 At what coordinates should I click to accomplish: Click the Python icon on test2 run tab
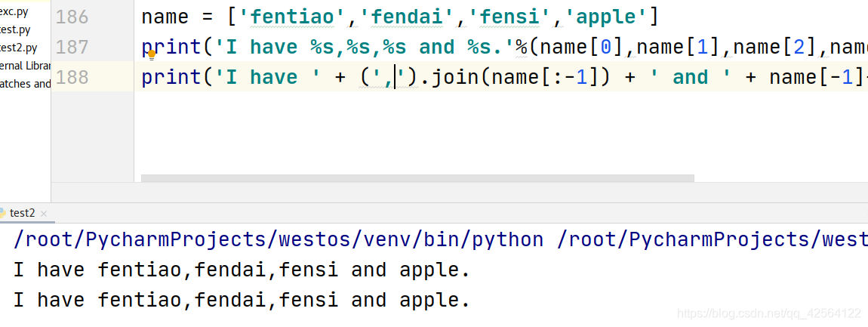coord(2,213)
